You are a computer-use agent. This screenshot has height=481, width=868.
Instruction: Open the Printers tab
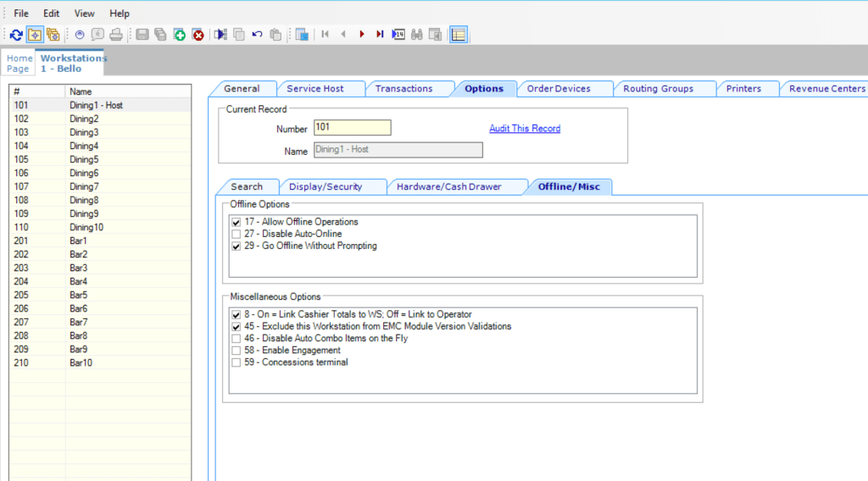pyautogui.click(x=743, y=88)
